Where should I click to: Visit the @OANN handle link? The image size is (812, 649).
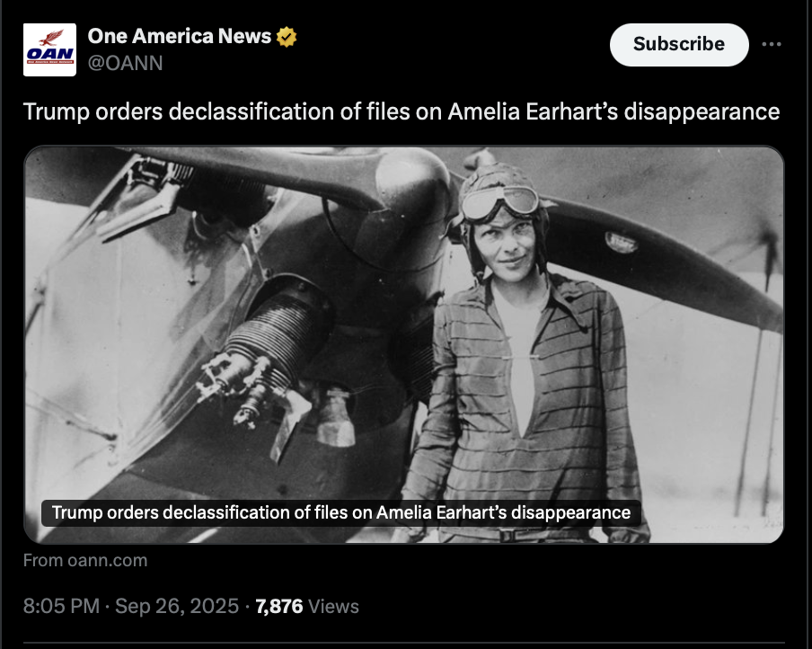tap(125, 63)
